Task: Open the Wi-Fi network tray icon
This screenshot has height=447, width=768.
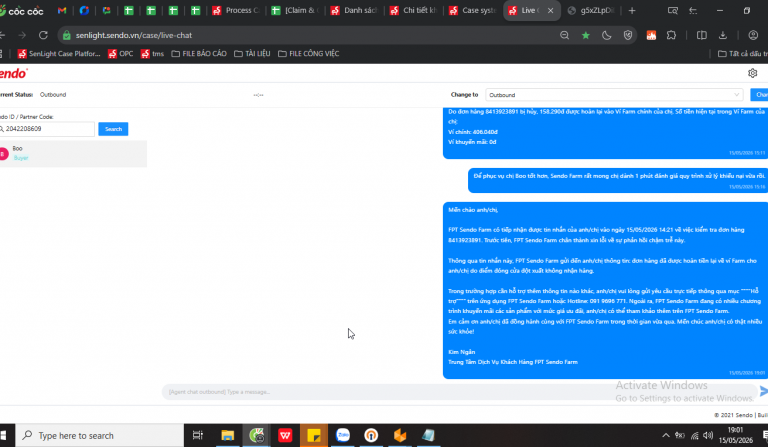Action: pos(695,435)
